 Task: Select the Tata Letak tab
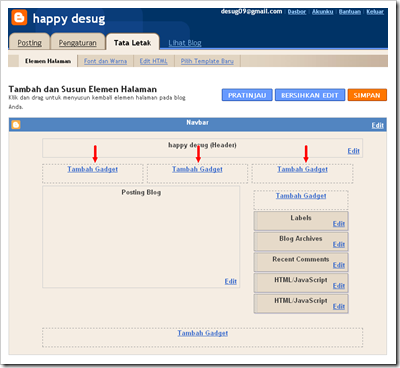tap(132, 43)
